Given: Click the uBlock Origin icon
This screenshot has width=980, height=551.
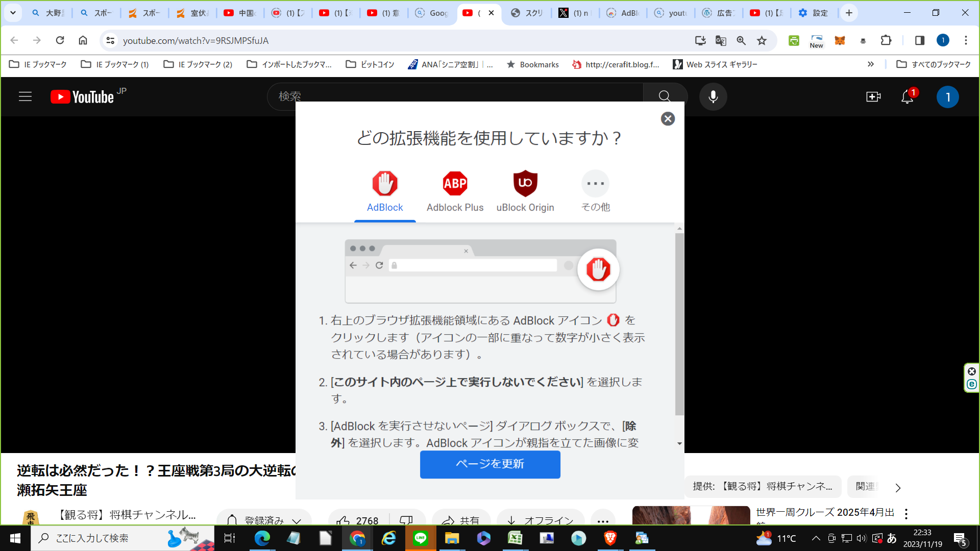Looking at the screenshot, I should point(525,183).
